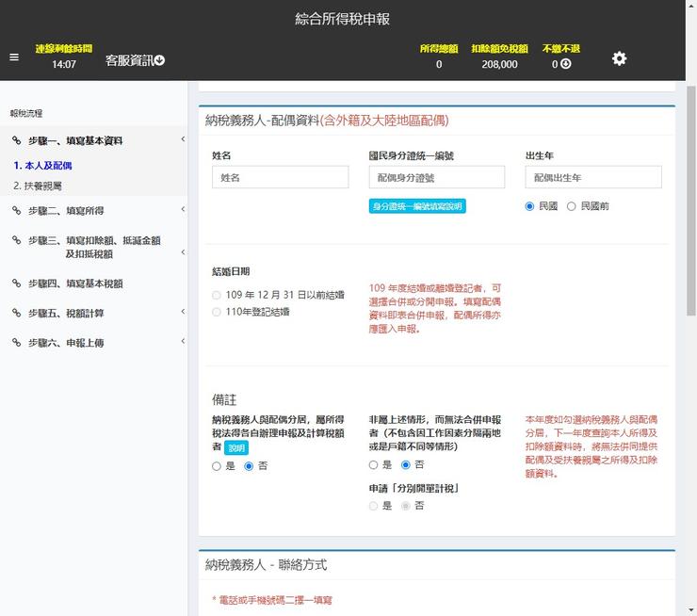Choose the 110年登記結婚 radio option
Viewport: 697px width, 616px height.
[218, 312]
